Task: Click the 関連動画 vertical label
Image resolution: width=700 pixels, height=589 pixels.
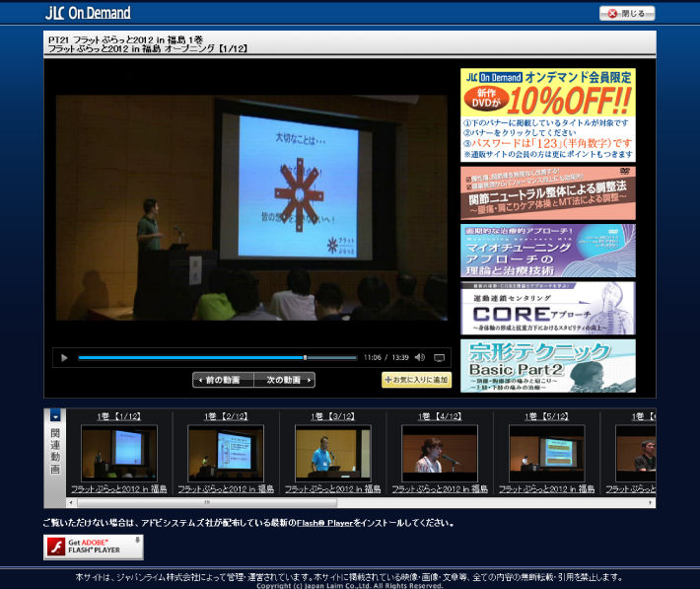Action: coord(55,451)
